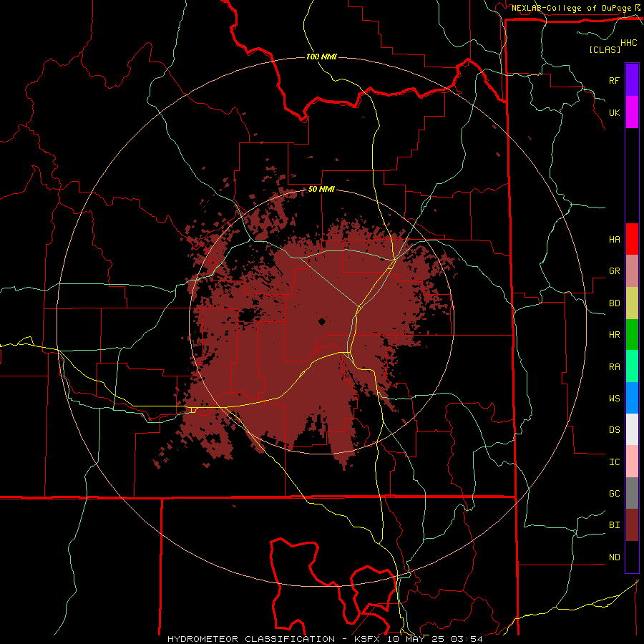
Task: Click the [CLAS] units label
Action: pyautogui.click(x=605, y=49)
